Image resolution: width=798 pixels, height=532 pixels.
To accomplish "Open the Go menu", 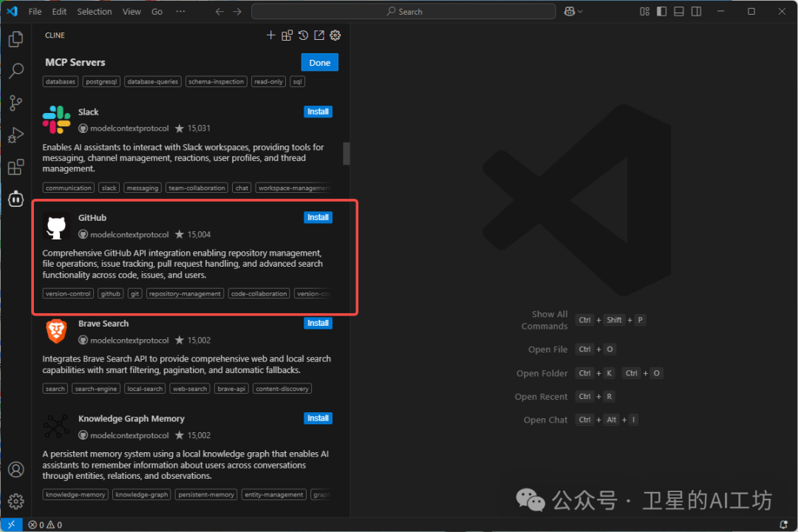I will [156, 11].
